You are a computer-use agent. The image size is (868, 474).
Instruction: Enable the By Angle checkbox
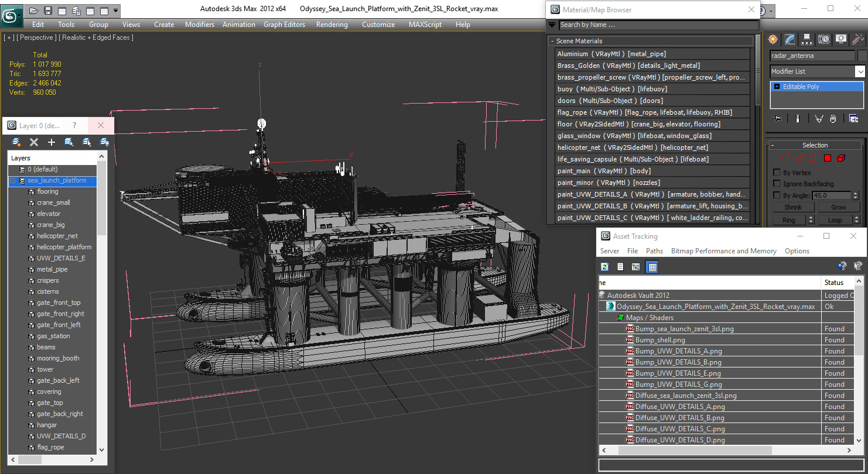point(777,195)
